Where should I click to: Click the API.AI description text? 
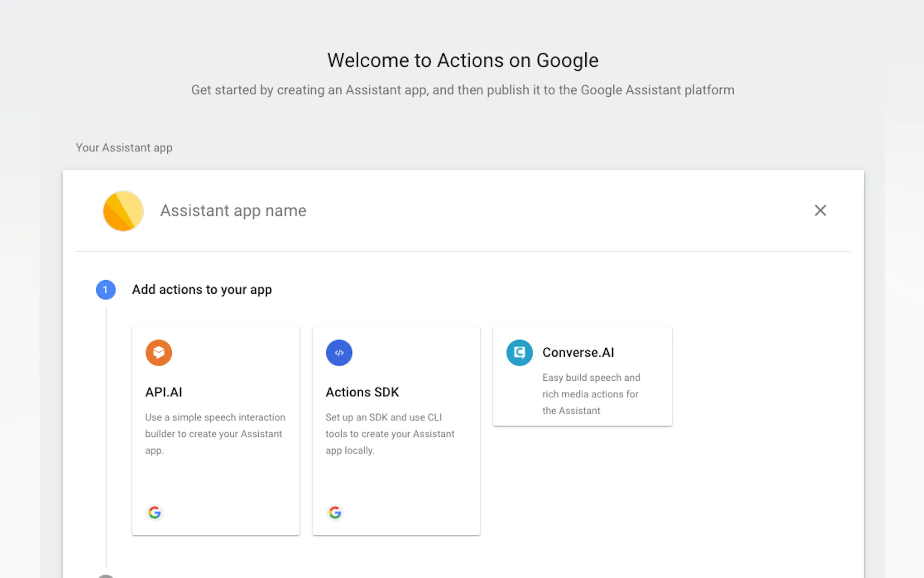pos(215,433)
